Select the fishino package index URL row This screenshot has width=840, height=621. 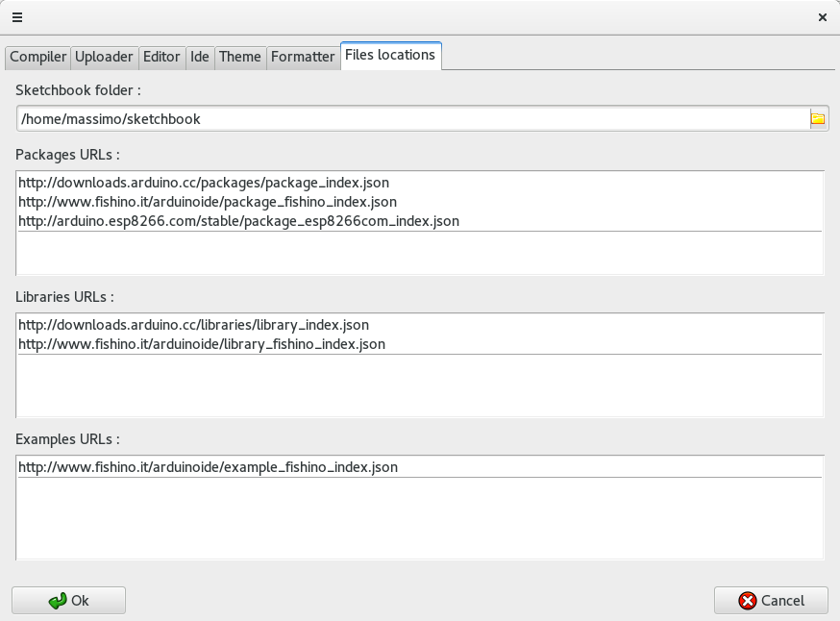[x=208, y=202]
